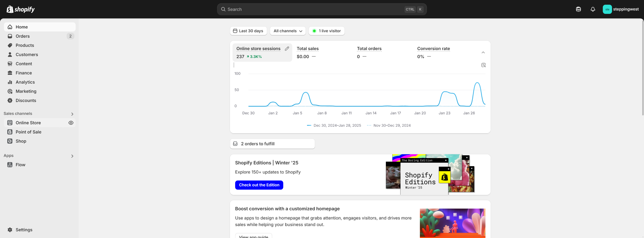The image size is (644, 238).
Task: Open the Sidekick assistant icon
Action: 578,9
